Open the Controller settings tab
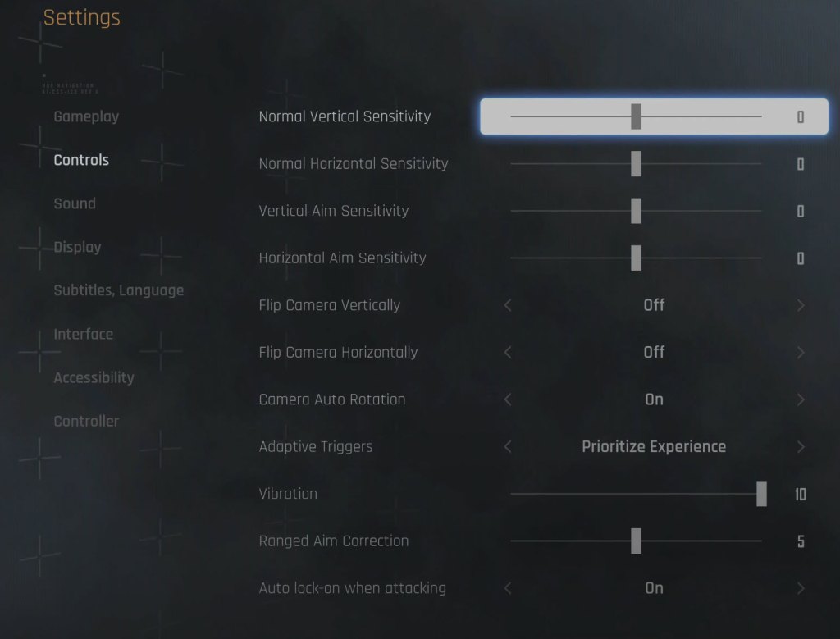Image resolution: width=840 pixels, height=639 pixels. (86, 421)
